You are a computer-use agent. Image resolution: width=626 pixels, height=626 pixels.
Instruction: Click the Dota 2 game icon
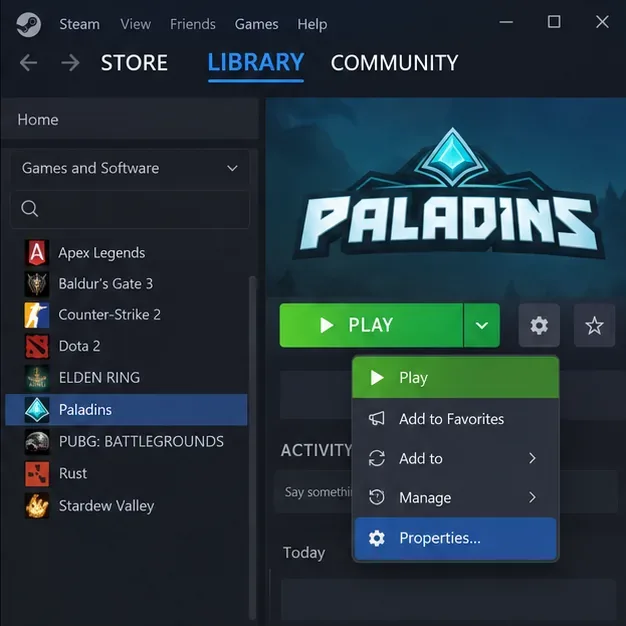point(37,347)
